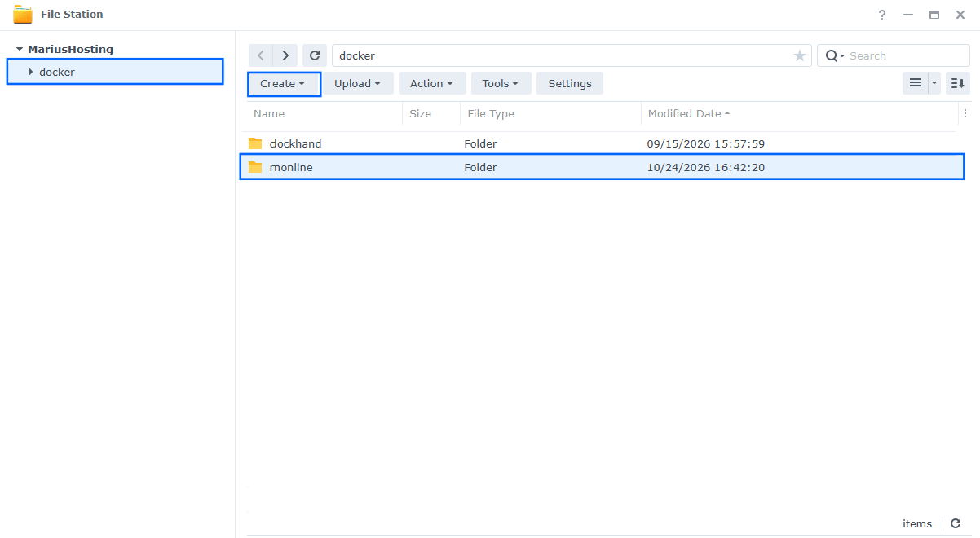This screenshot has width=980, height=538.
Task: Open view mode dropdown arrow
Action: point(934,83)
